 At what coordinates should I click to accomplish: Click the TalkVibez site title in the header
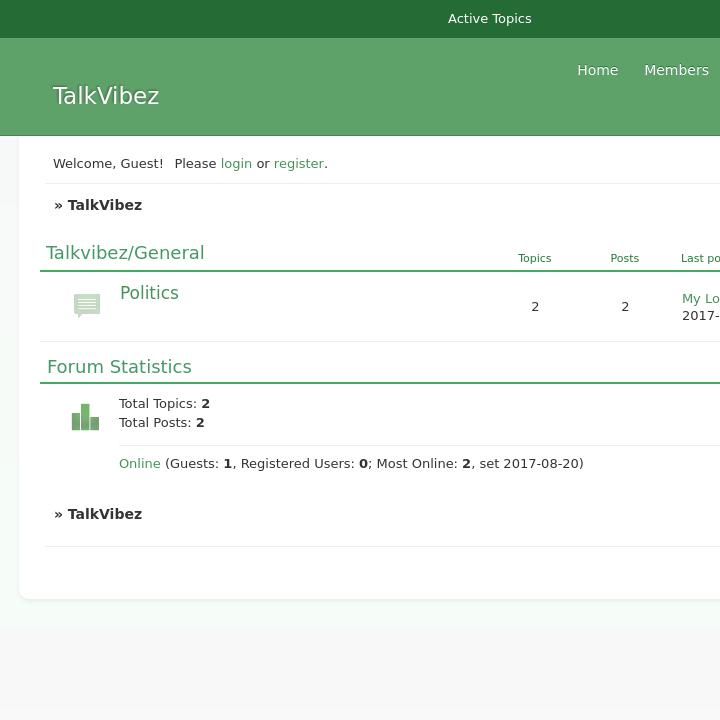[106, 96]
